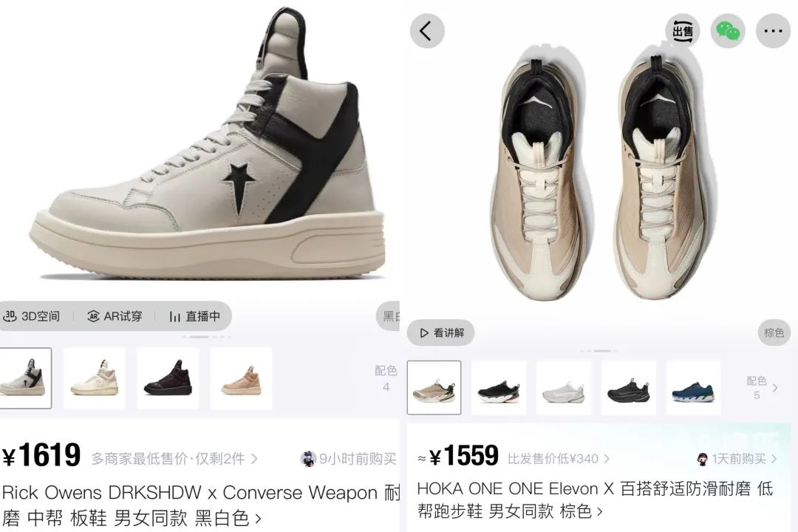
Task: Open the three-dot more options menu
Action: point(773,31)
